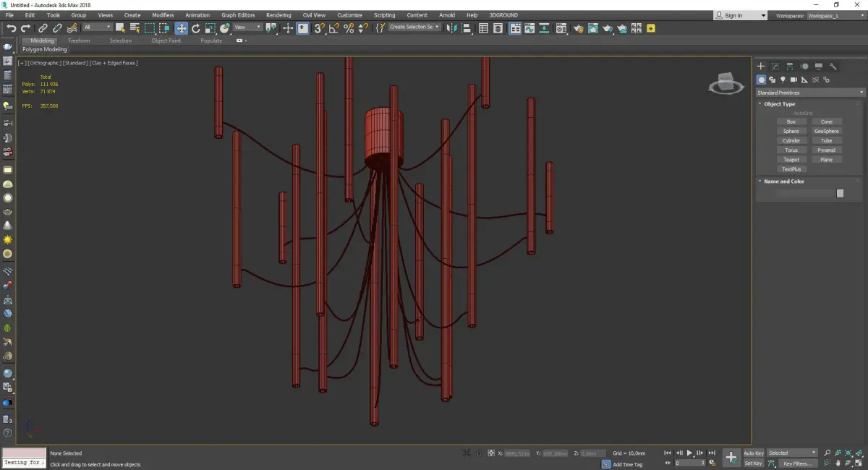The image size is (868, 470).
Task: Open the Standard Primitives dropdown
Action: tap(810, 93)
